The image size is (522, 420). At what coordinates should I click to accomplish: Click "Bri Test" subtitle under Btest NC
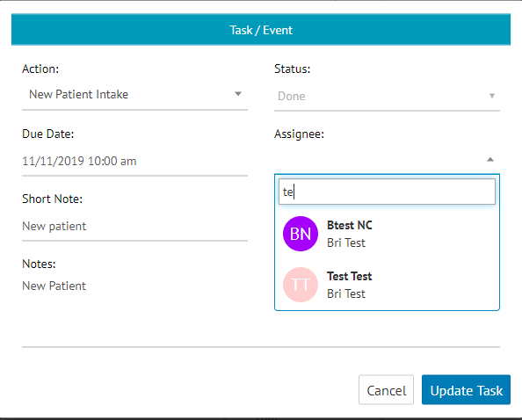(346, 243)
